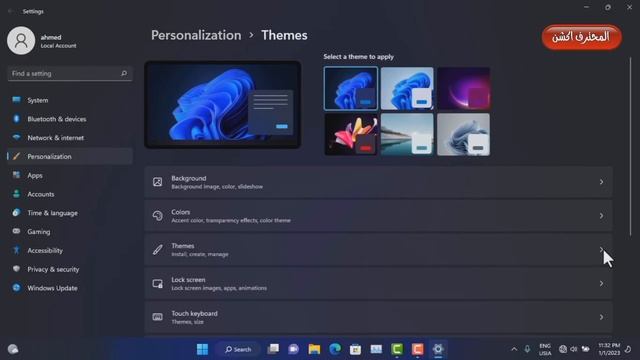The height and width of the screenshot is (360, 640).
Task: Go back using the Settings back arrow
Action: [10, 11]
